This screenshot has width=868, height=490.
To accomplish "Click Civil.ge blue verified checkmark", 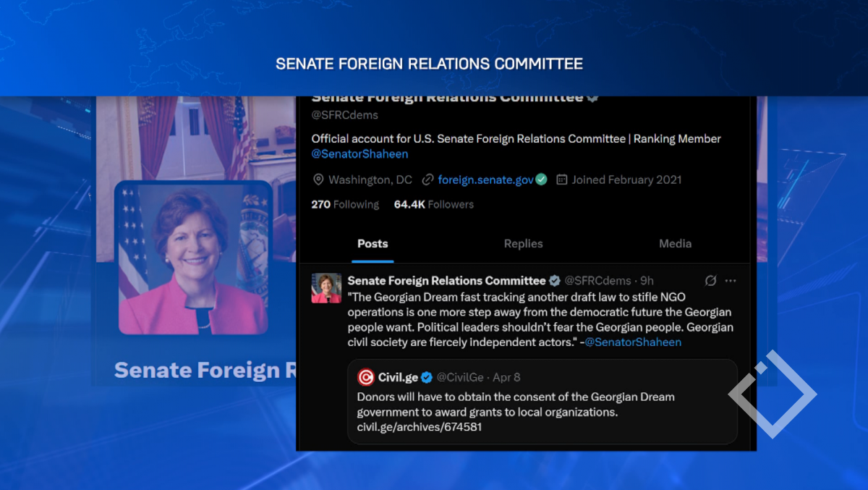I will (427, 377).
